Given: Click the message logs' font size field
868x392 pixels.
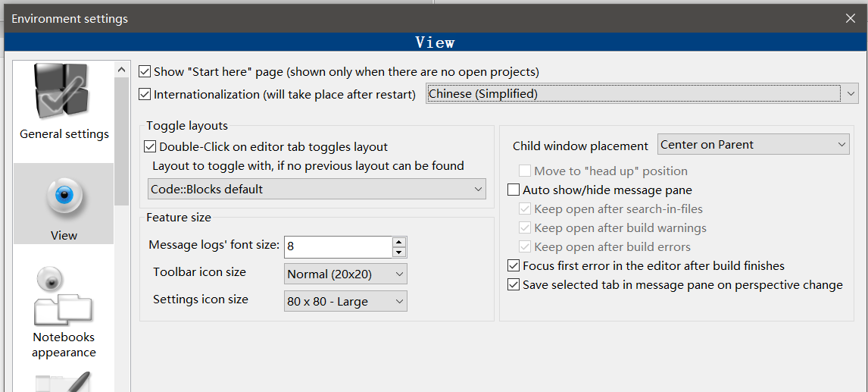Looking at the screenshot, I should pyautogui.click(x=337, y=246).
